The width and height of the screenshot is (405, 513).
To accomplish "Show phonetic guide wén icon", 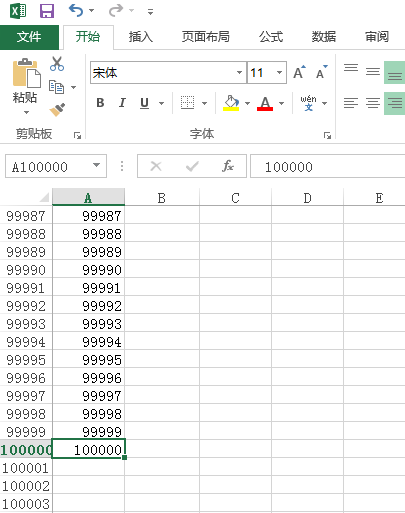I will point(308,103).
